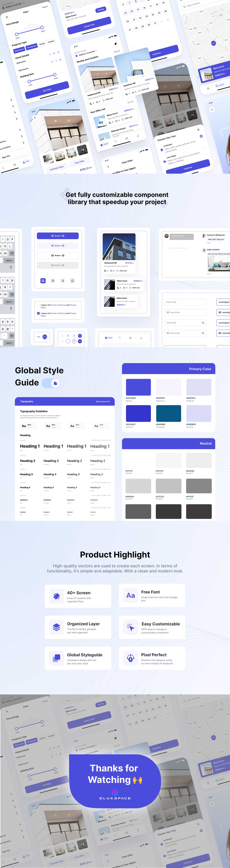Viewport: 230px width, 868px height.
Task: Pick the #DBDBF8 Focus Iris swatch
Action: click(199, 413)
